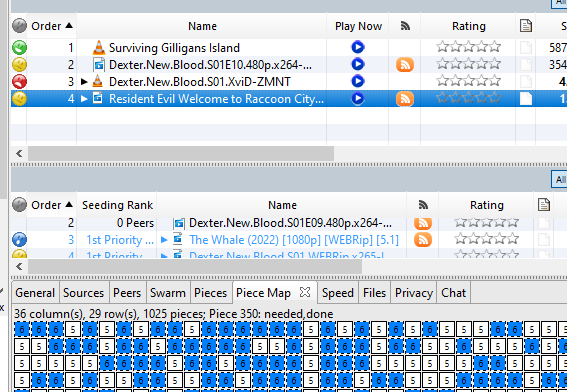Click VLC cone icon of Surviving Gilligans Island
This screenshot has width=567, height=392.
(x=99, y=47)
